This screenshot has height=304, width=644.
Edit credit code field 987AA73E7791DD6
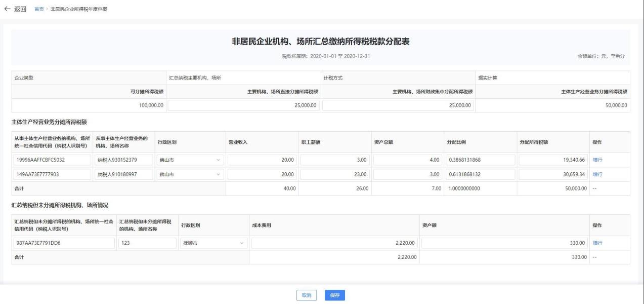click(x=64, y=243)
